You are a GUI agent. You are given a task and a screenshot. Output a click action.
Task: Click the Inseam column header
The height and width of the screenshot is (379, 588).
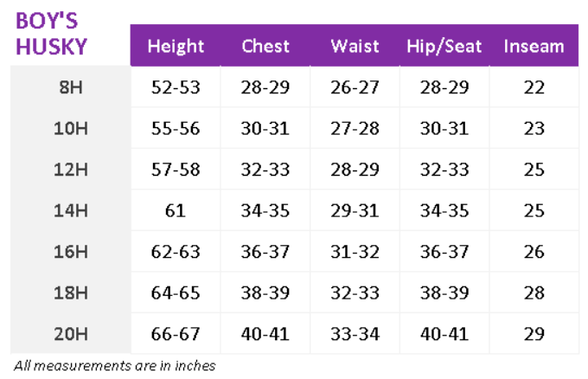[x=534, y=47]
